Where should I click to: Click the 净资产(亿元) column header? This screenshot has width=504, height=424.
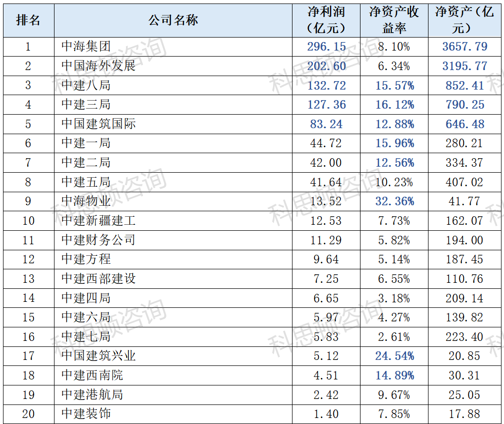point(464,21)
